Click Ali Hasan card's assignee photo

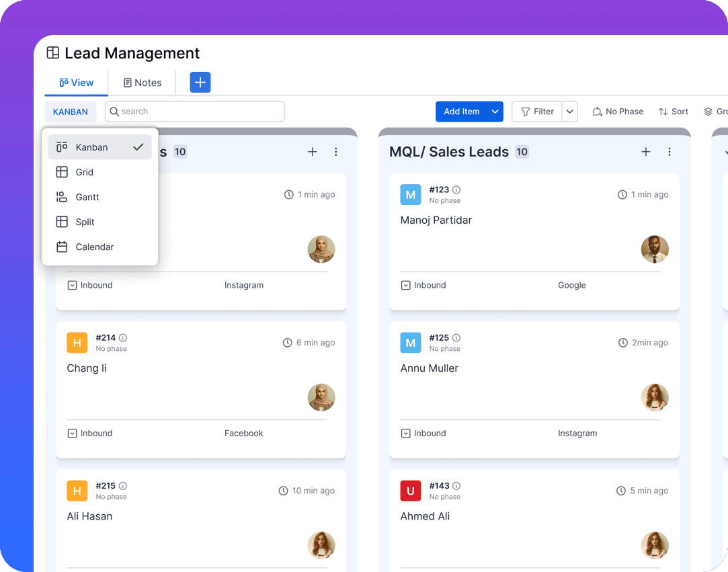click(x=321, y=545)
